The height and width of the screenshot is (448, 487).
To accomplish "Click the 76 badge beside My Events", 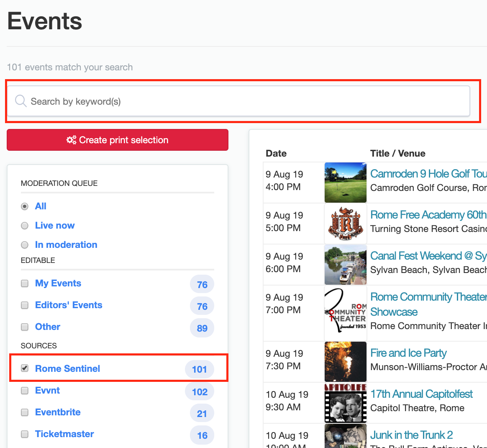I will (202, 284).
